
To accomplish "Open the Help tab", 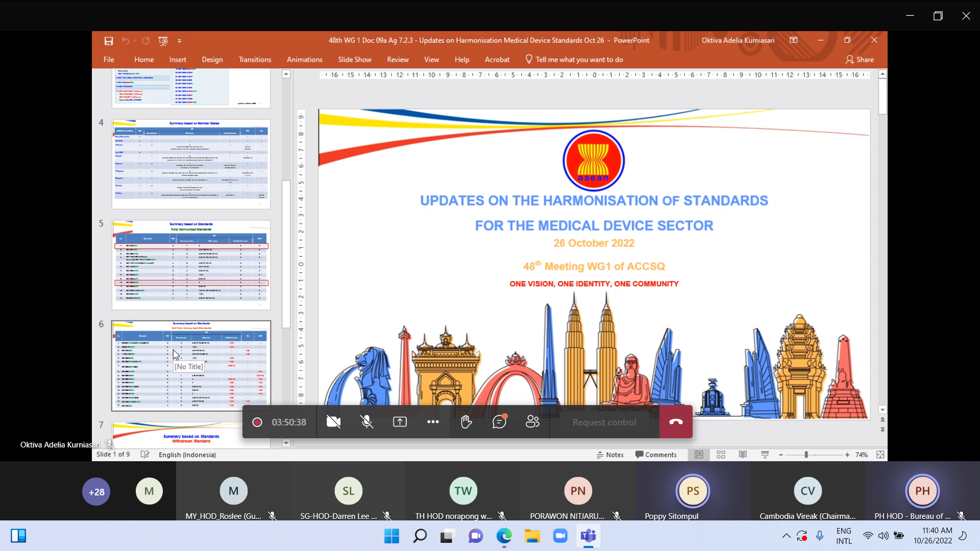I will pos(462,60).
